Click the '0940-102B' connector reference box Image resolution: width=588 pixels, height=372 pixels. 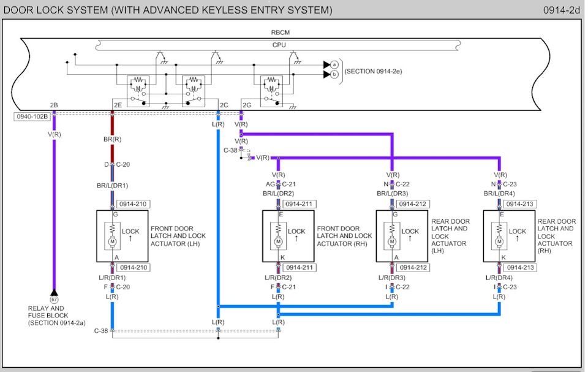32,116
